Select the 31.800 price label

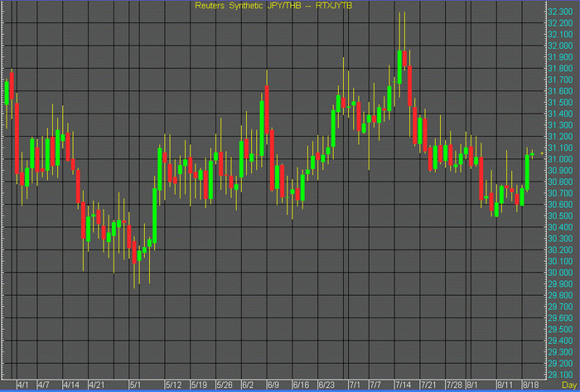click(560, 69)
